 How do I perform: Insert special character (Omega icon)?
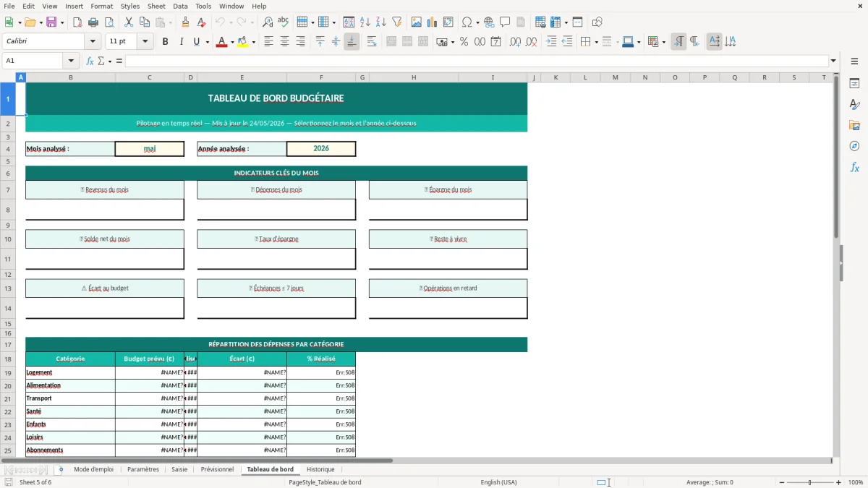coord(467,22)
